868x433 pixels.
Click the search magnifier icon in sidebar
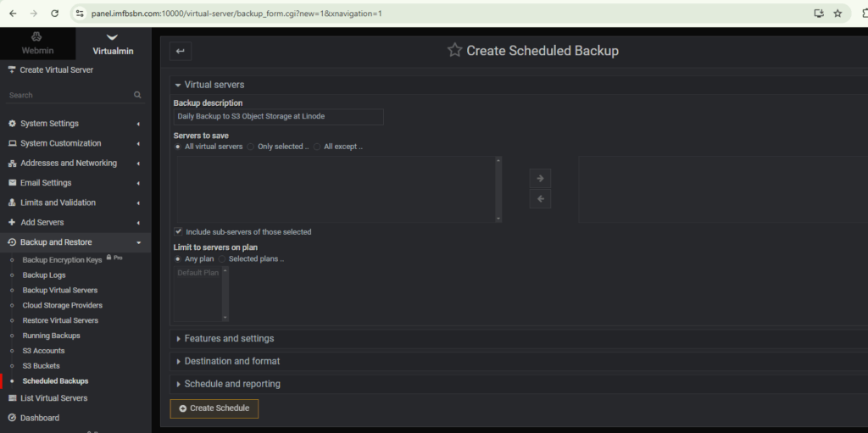coord(137,95)
